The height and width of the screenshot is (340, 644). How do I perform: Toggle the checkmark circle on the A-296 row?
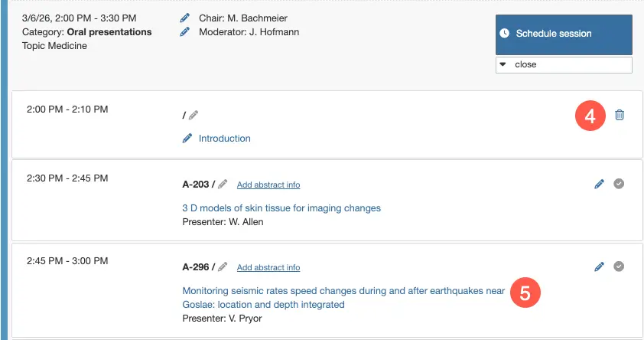tap(620, 266)
